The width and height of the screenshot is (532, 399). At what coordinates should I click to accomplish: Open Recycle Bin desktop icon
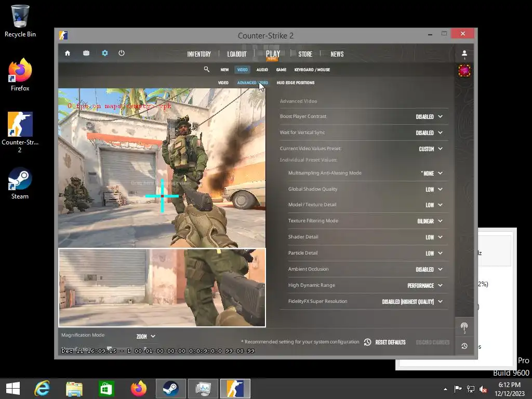[20, 21]
